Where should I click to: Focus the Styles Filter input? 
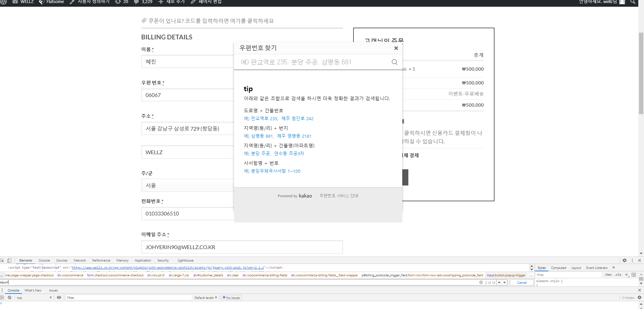(568, 275)
